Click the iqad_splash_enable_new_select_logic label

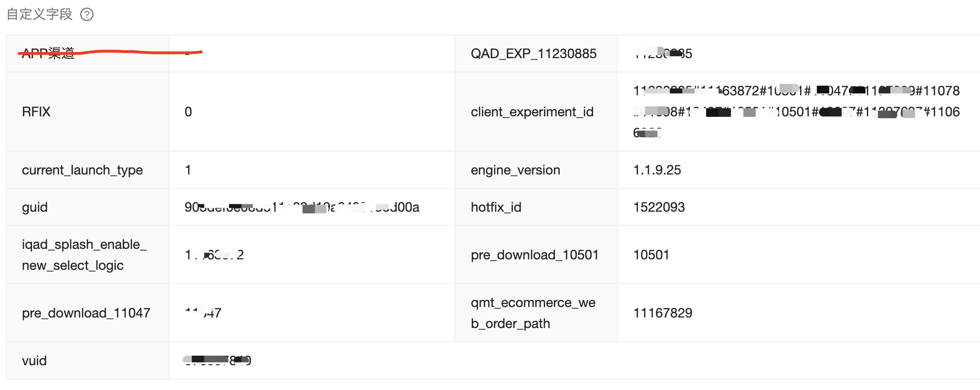pos(84,255)
